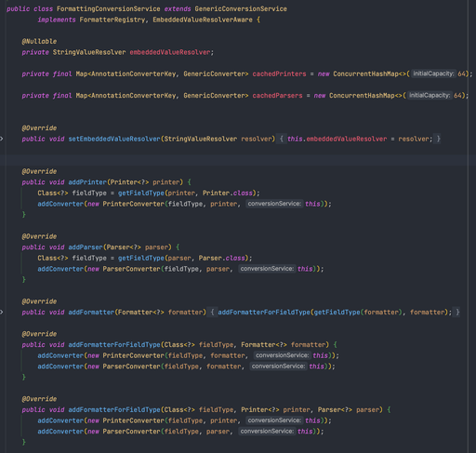476x453 pixels.
Task: Click the FormattingConversionService class name
Action: [109, 8]
